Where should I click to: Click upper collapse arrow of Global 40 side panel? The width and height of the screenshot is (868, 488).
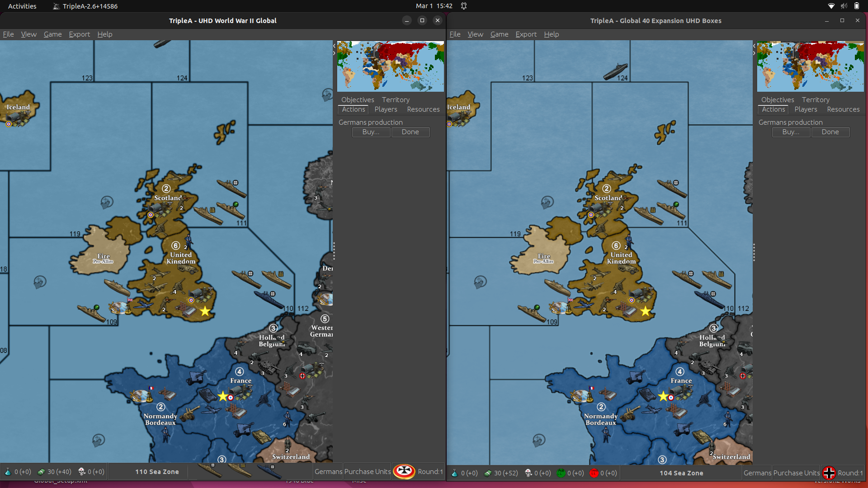click(x=754, y=46)
